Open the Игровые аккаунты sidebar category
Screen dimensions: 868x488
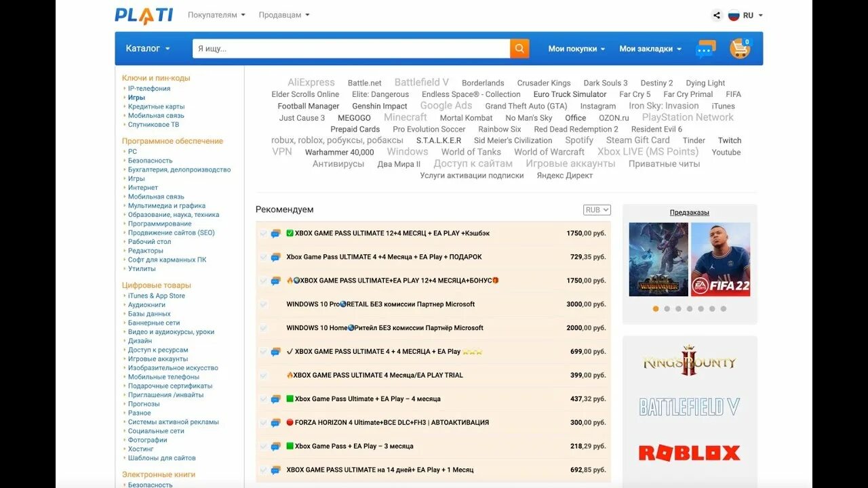[x=158, y=359]
